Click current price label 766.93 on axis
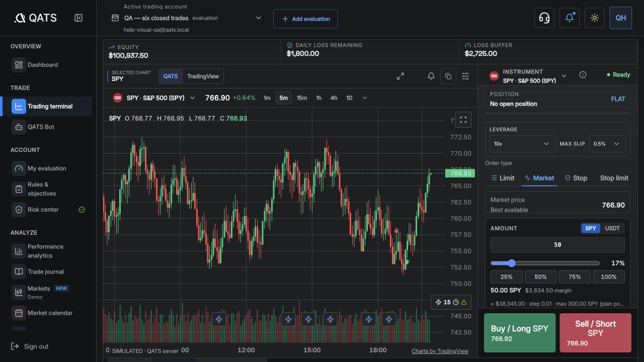 click(460, 173)
